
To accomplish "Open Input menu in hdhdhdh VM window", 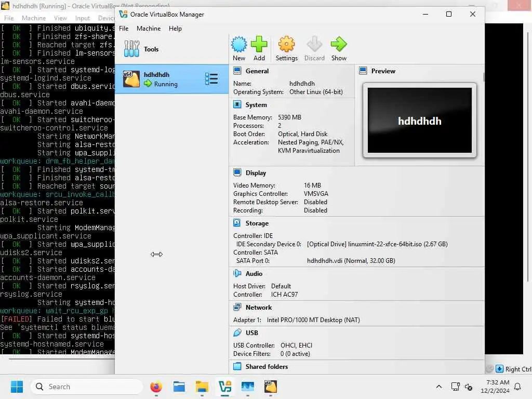I will 83,18.
